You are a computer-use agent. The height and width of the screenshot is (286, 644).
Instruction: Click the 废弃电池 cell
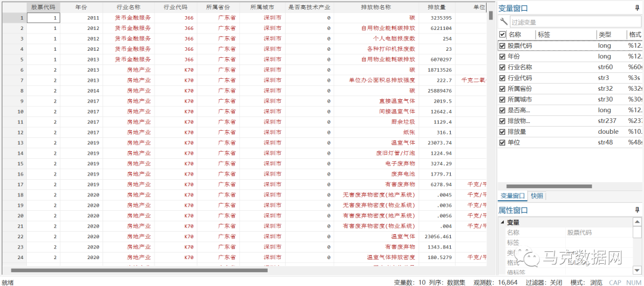click(376, 174)
